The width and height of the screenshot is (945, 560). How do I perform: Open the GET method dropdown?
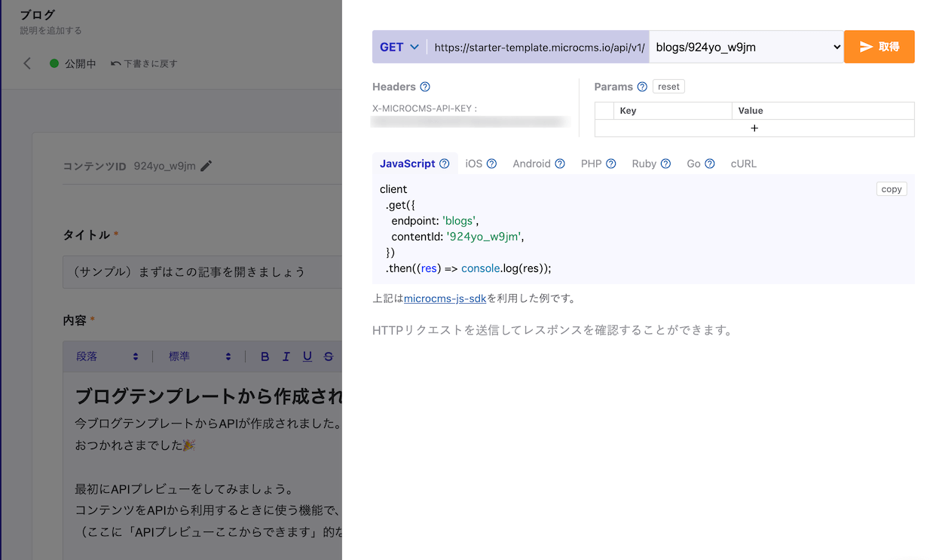(399, 47)
